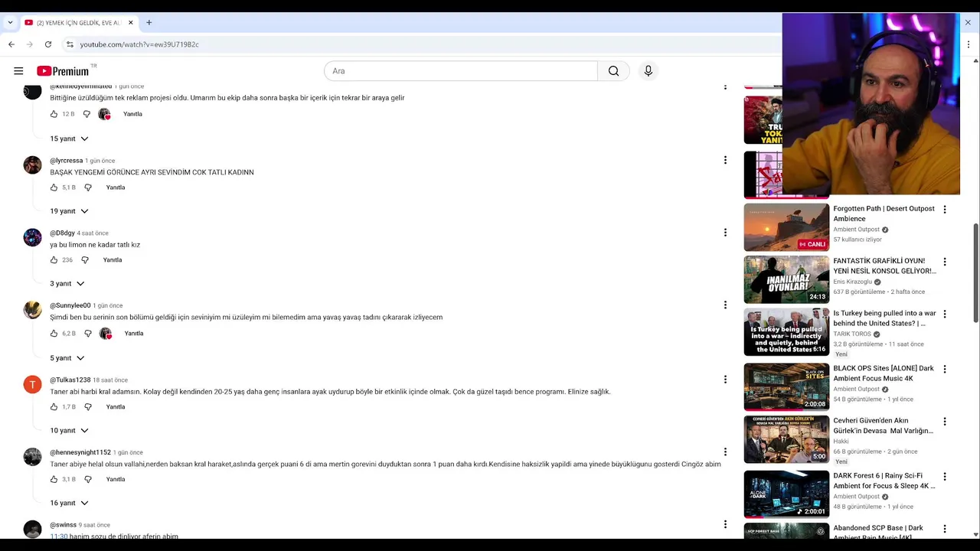Go to YouTube Premium home logo

pyautogui.click(x=63, y=71)
